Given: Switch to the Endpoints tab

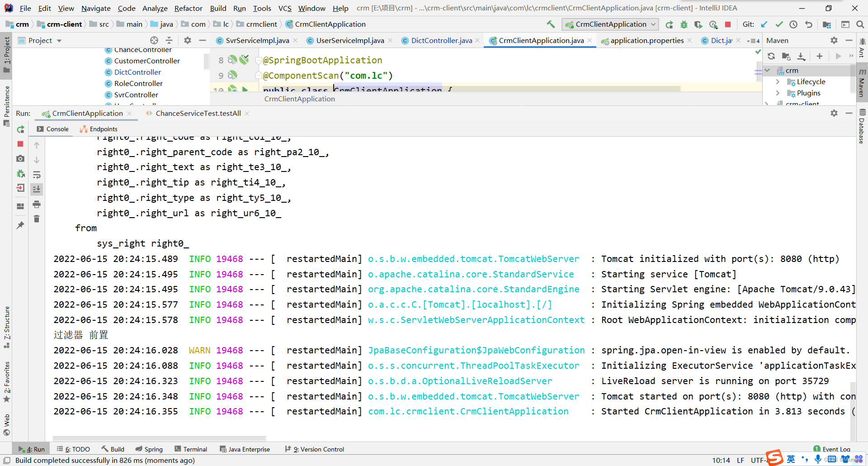Looking at the screenshot, I should [99, 129].
